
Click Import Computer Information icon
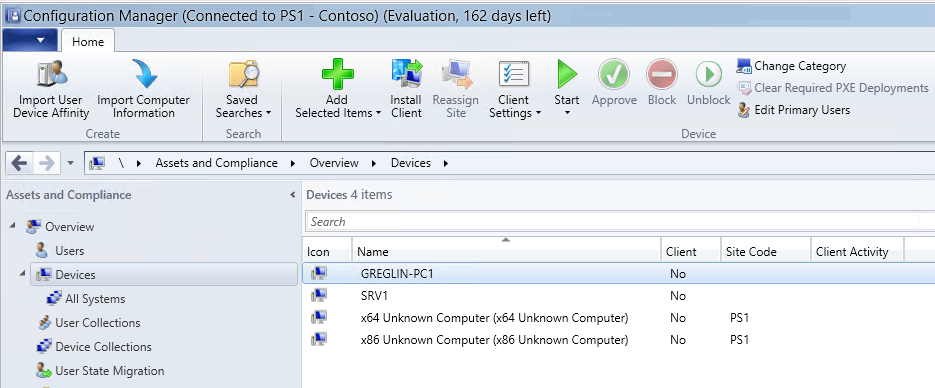click(x=144, y=74)
